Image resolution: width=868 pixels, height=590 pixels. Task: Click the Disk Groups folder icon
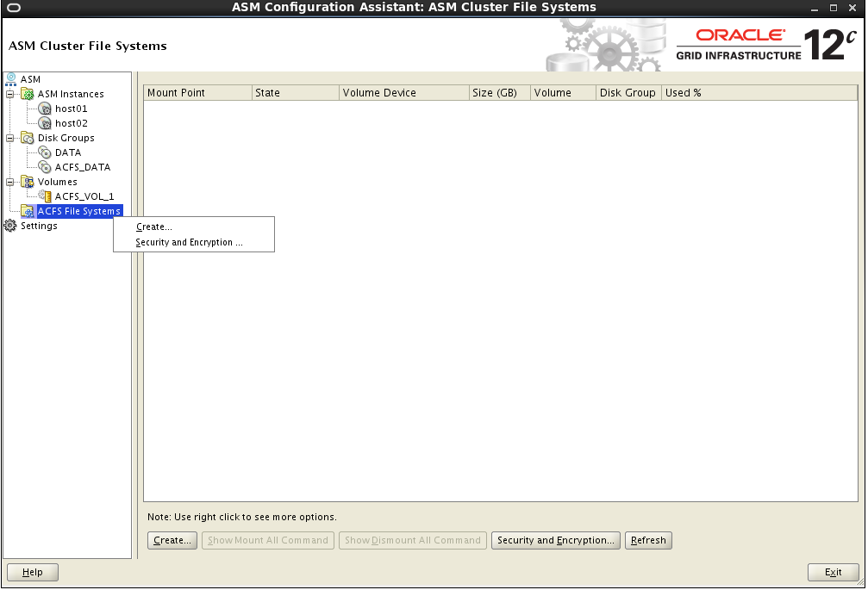27,138
